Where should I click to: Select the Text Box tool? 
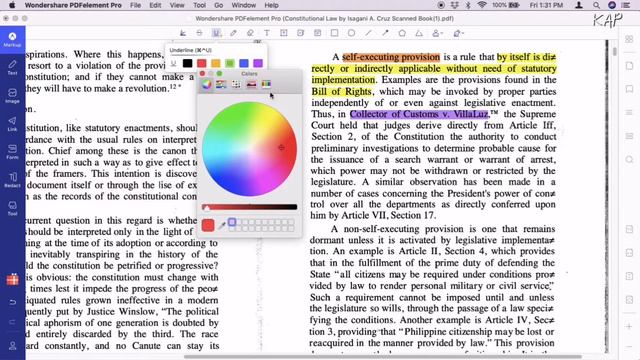pyautogui.click(x=284, y=33)
